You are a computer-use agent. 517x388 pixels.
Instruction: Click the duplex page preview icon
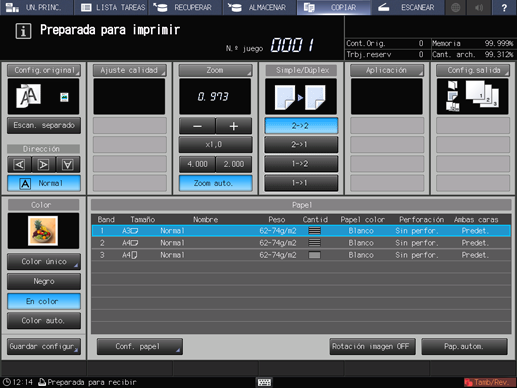pos(300,97)
